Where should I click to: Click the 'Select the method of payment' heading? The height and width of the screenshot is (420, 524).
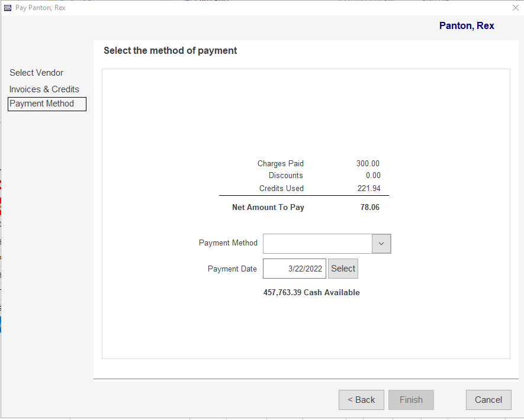[x=170, y=50]
